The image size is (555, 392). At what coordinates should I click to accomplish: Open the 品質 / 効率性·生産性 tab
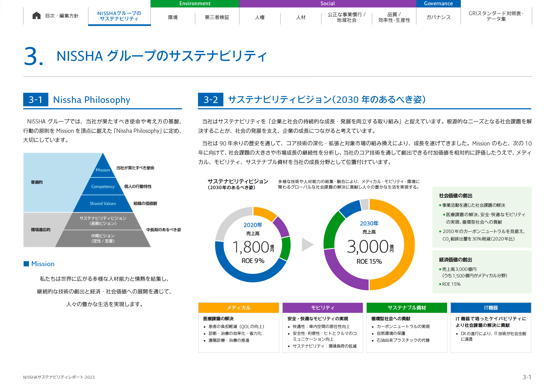394,17
